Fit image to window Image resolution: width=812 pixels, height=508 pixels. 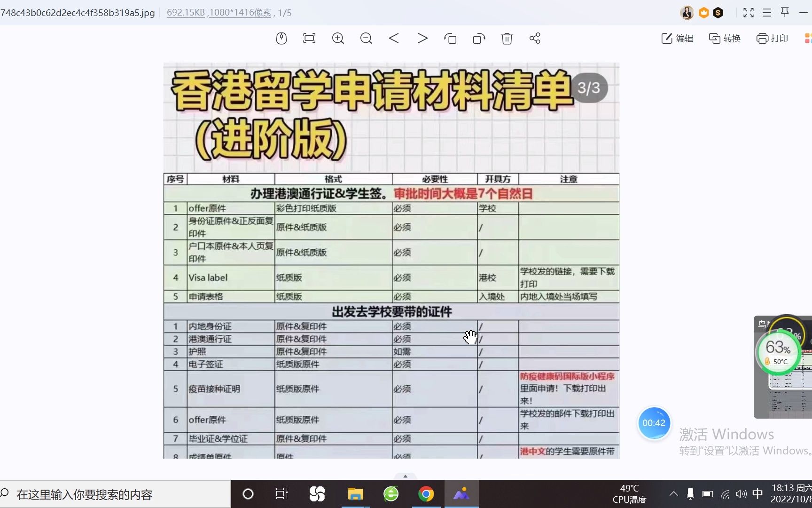309,38
